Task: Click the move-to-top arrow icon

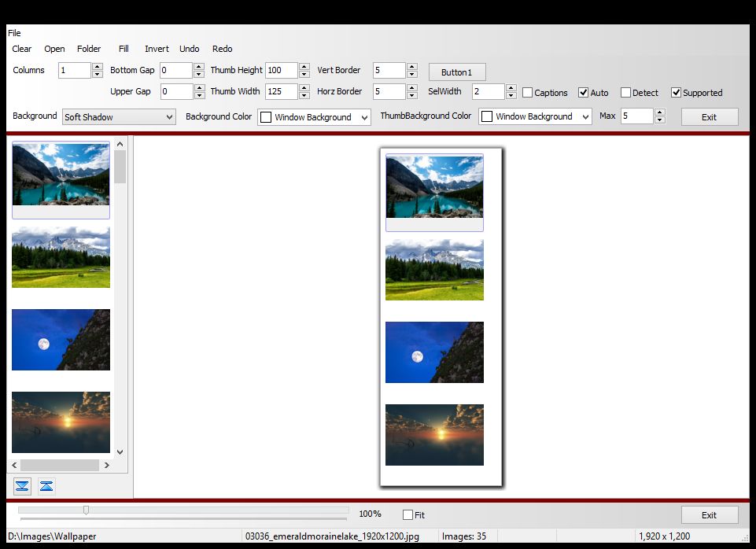Action: pyautogui.click(x=46, y=486)
